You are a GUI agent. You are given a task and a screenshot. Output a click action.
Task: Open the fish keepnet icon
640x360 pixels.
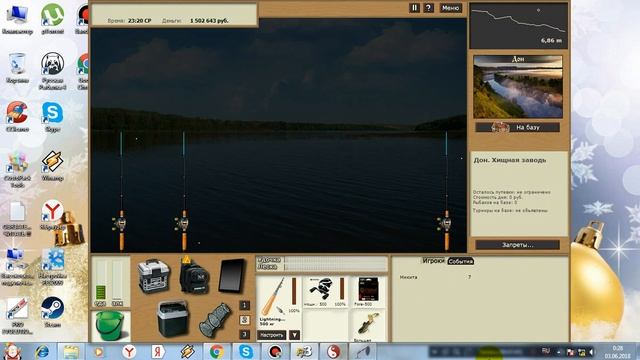click(x=216, y=320)
